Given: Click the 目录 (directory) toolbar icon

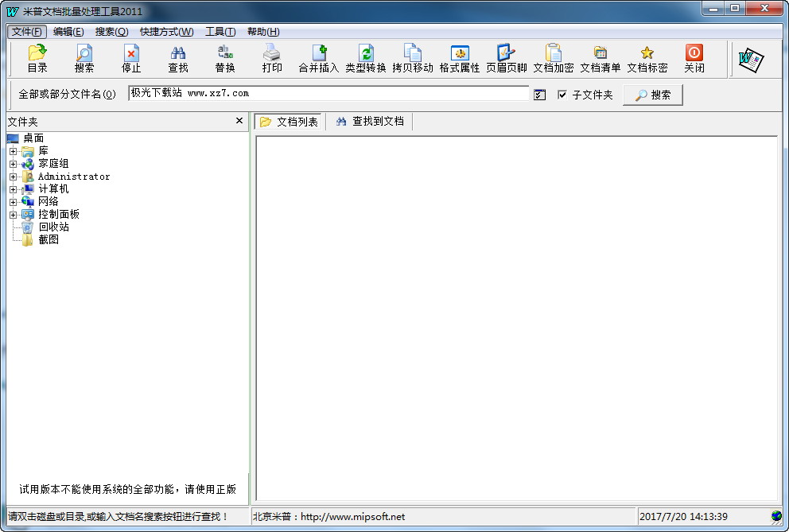Looking at the screenshot, I should point(37,58).
